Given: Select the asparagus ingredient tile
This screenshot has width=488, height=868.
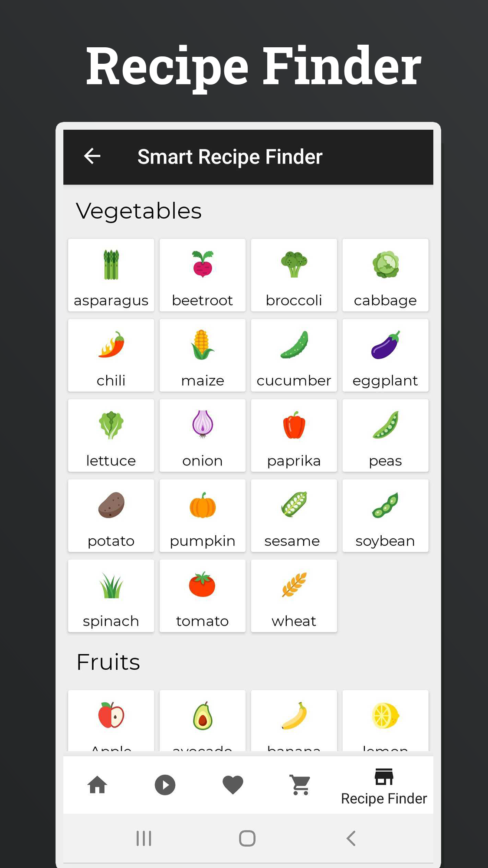Looking at the screenshot, I should pos(111,275).
